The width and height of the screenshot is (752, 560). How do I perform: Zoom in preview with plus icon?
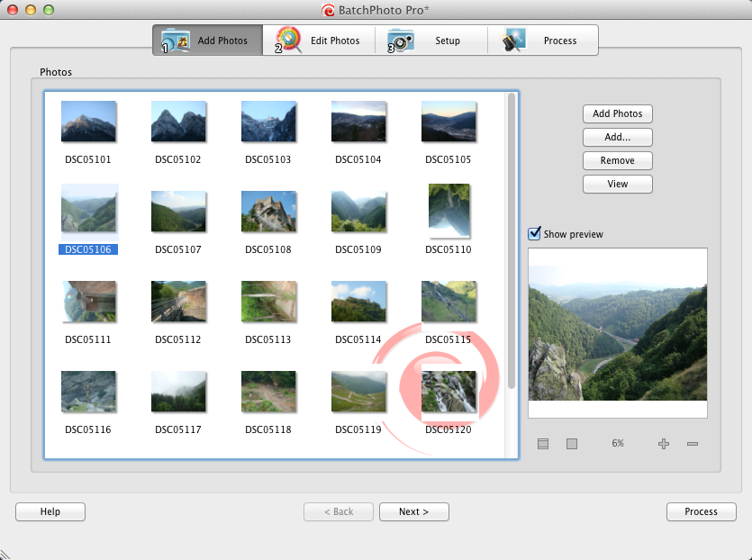pyautogui.click(x=664, y=444)
